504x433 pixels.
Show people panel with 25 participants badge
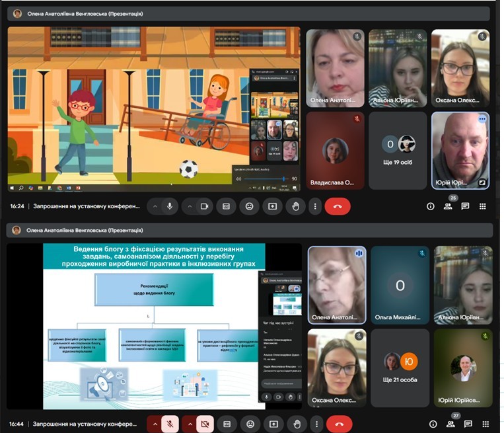coord(448,206)
